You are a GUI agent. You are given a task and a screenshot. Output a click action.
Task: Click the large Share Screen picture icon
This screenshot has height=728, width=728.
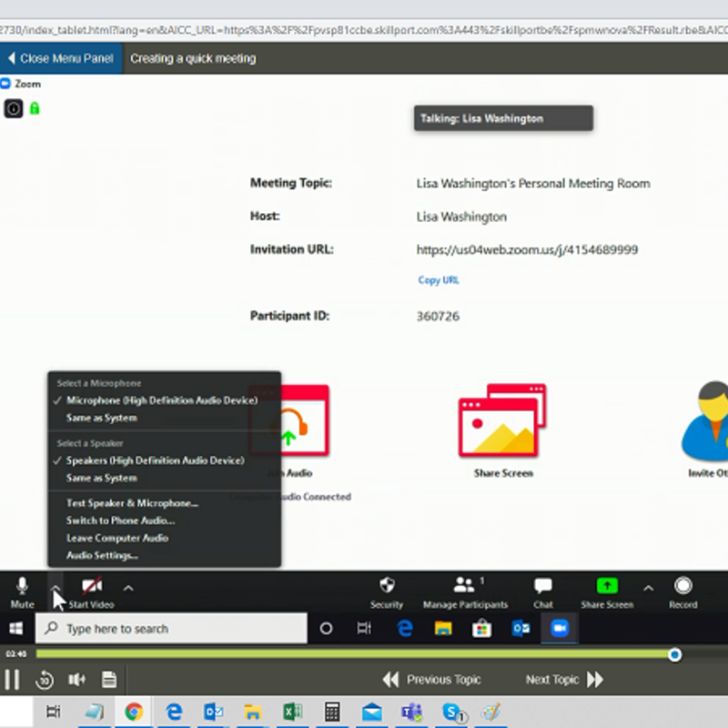point(502,420)
